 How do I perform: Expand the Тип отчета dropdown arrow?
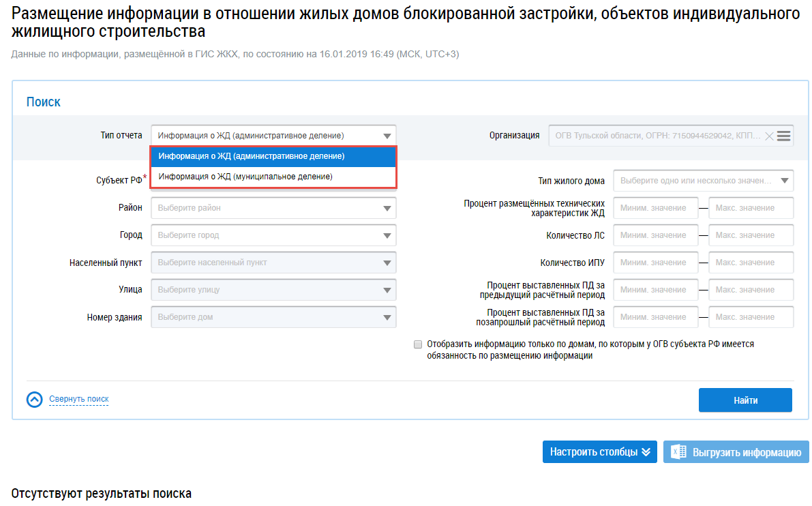point(387,136)
